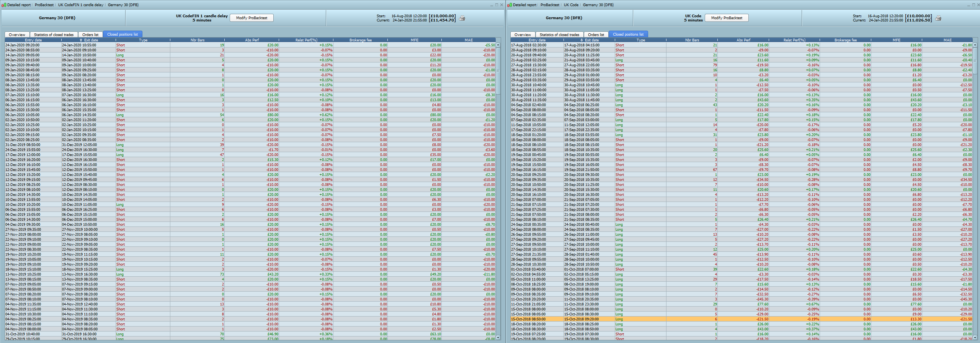The image size is (980, 343).
Task: Sort by Type column header in left CodeFIN report
Action: (143, 40)
